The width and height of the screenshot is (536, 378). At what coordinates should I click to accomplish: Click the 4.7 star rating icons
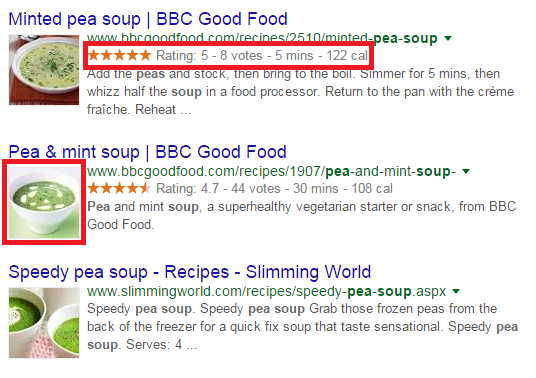tap(119, 188)
